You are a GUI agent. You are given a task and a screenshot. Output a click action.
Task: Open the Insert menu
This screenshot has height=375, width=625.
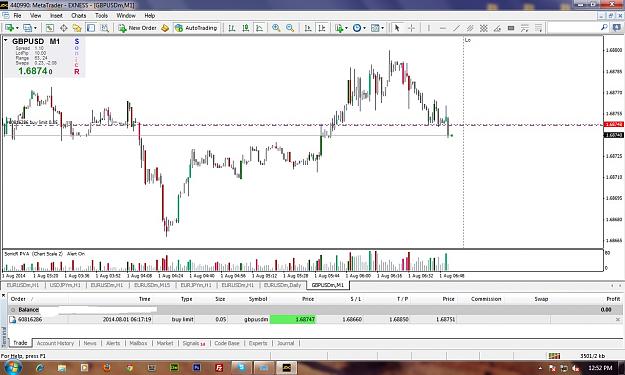56,16
